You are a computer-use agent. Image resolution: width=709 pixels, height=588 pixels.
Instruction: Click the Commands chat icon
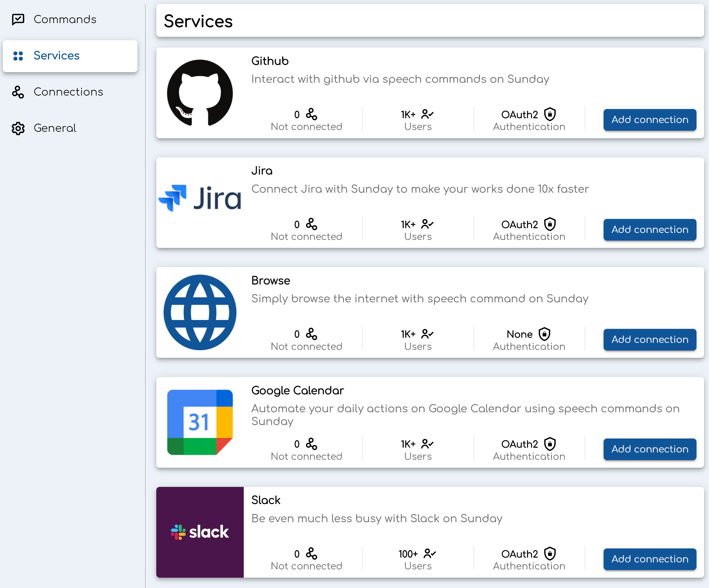click(18, 19)
